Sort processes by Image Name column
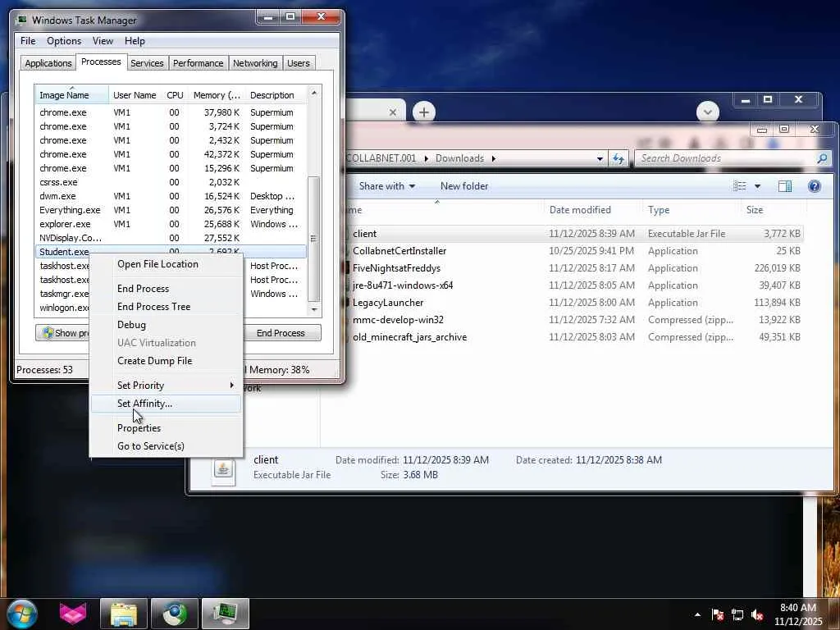840x630 pixels. (72, 95)
